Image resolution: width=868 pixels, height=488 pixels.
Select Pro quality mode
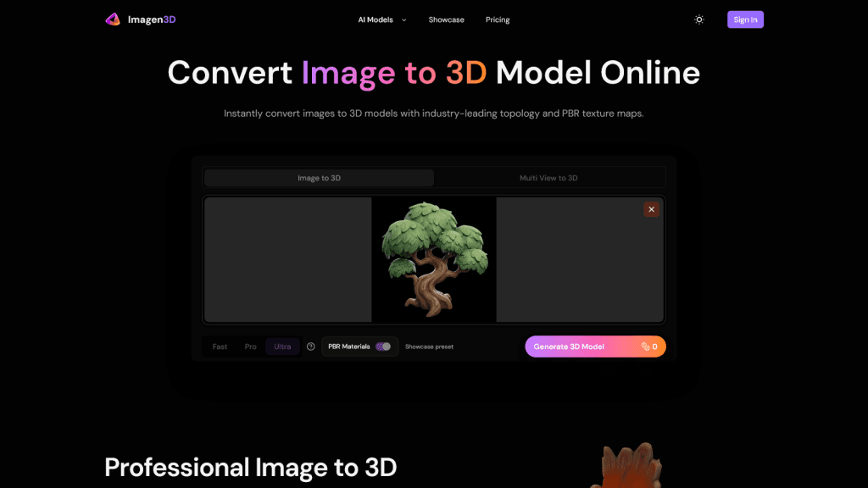(x=250, y=347)
